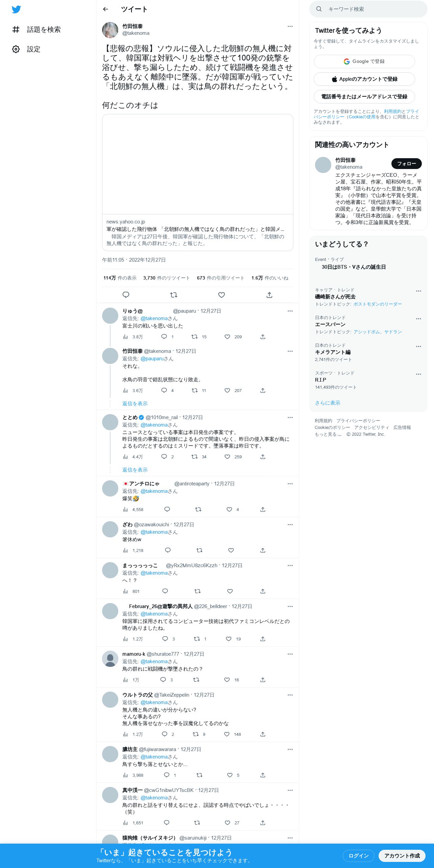Retweet the main tweet
The height and width of the screenshot is (868, 434).
click(x=174, y=295)
